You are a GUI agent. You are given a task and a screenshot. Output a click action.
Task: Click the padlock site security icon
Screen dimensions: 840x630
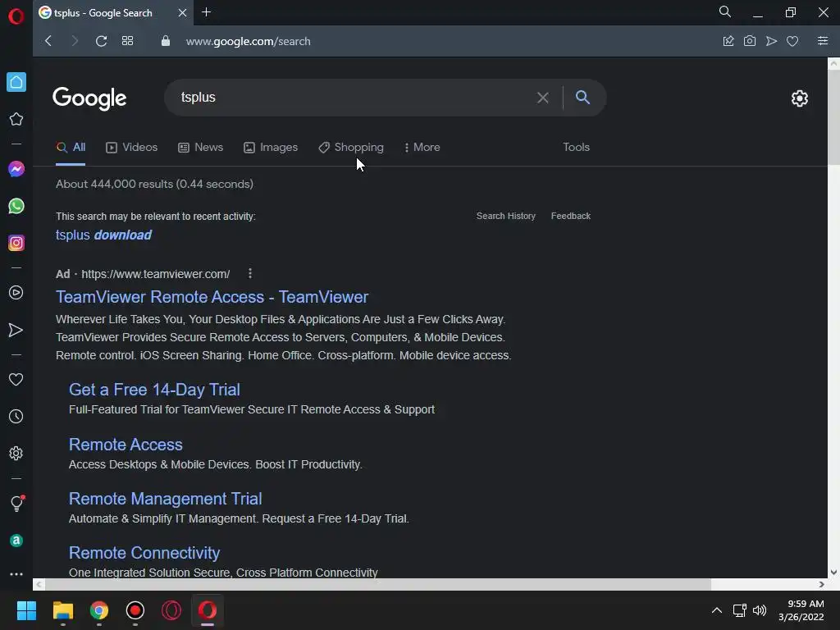click(x=166, y=41)
